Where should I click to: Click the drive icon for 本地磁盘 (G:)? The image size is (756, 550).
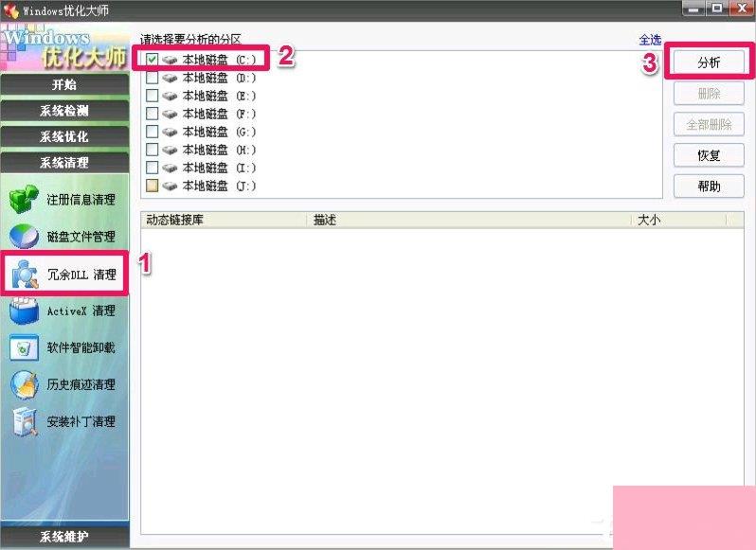(170, 132)
